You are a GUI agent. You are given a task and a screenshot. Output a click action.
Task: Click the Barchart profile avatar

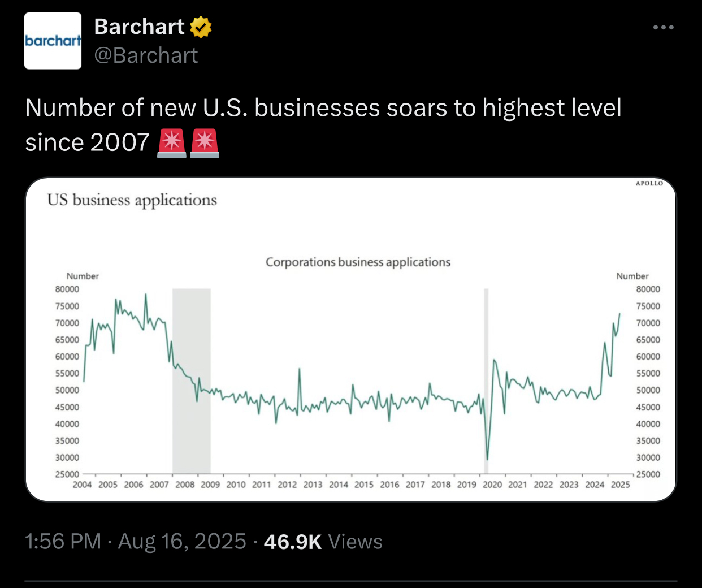[x=53, y=41]
